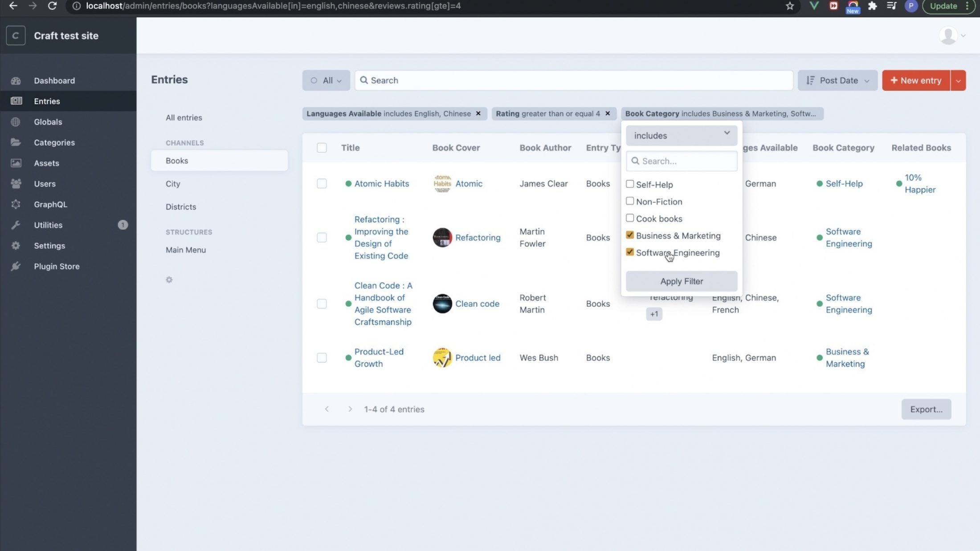
Task: Click the Plugin Store plug icon
Action: pos(16,266)
